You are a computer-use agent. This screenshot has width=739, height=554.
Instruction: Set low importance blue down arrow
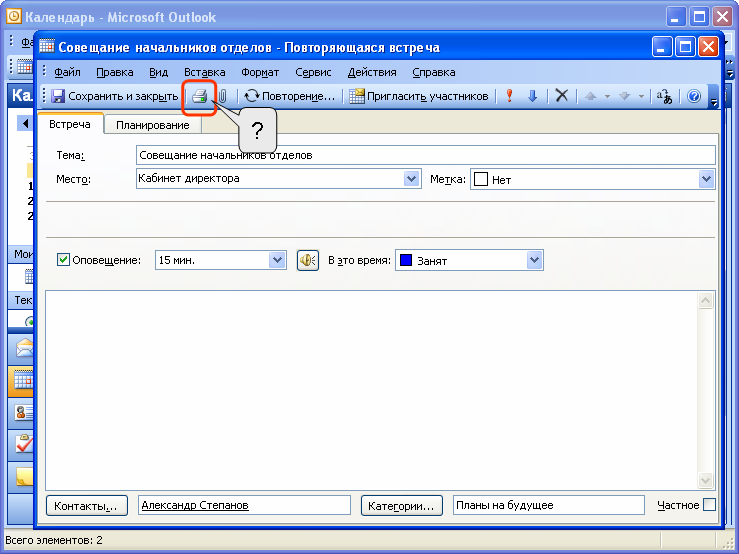[533, 96]
